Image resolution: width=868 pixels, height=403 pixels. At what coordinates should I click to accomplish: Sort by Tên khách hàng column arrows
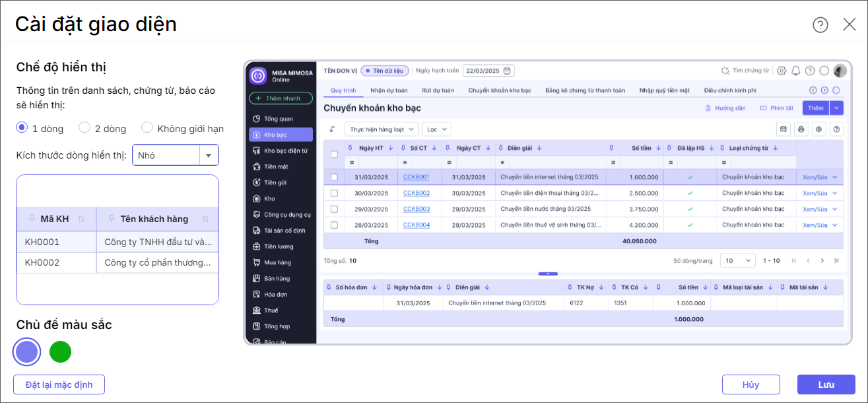click(x=205, y=219)
